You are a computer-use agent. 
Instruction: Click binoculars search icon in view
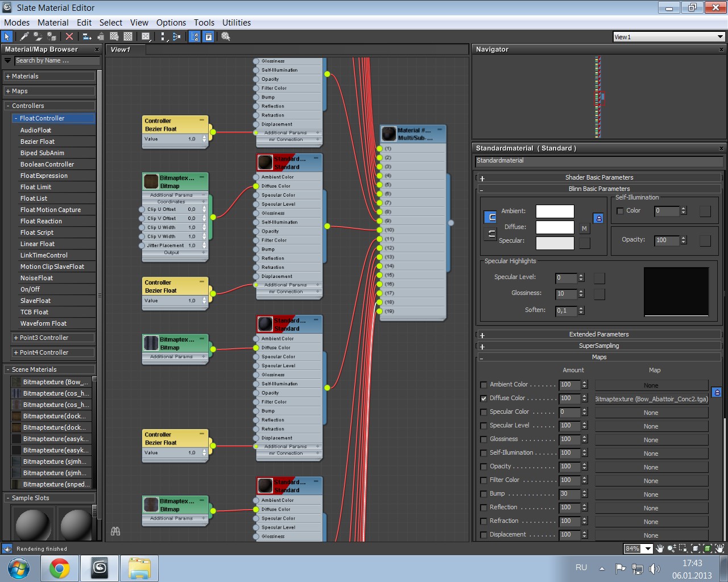pos(115,531)
